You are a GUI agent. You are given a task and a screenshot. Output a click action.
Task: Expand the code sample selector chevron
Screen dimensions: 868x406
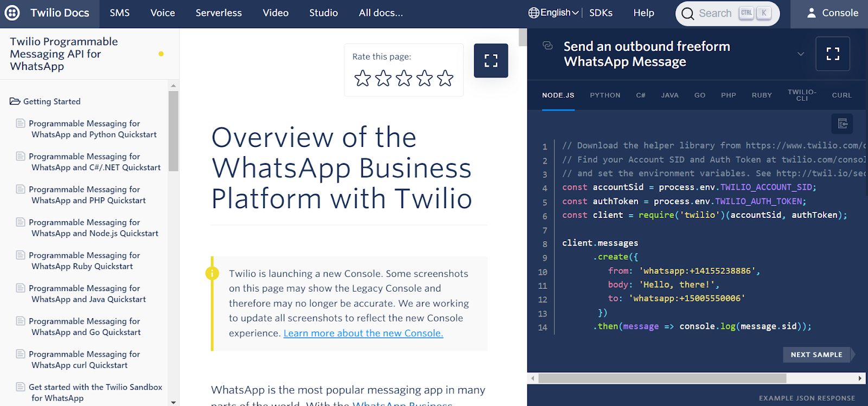tap(801, 54)
